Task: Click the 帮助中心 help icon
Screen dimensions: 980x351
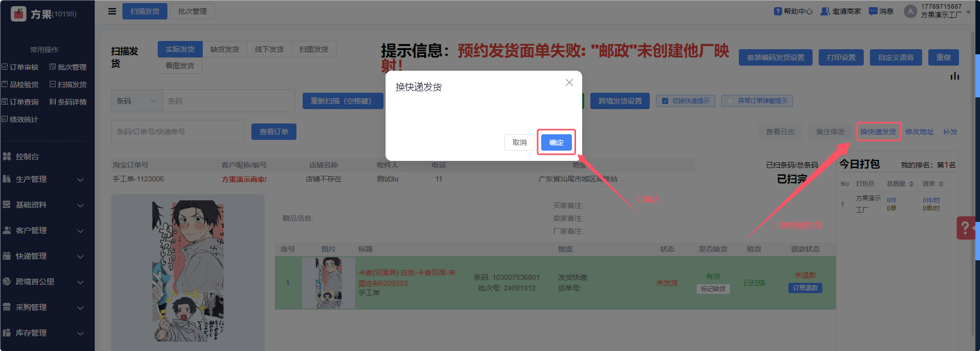Action: point(778,11)
